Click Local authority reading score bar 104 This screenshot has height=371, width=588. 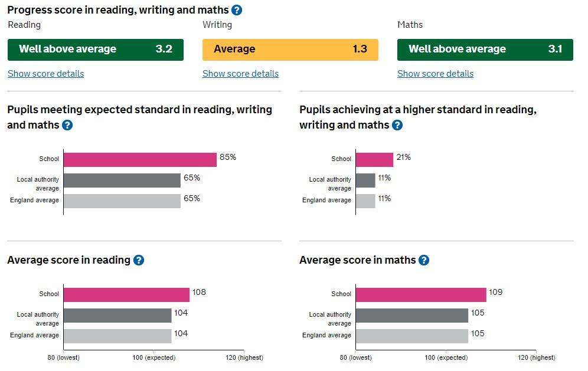point(117,315)
